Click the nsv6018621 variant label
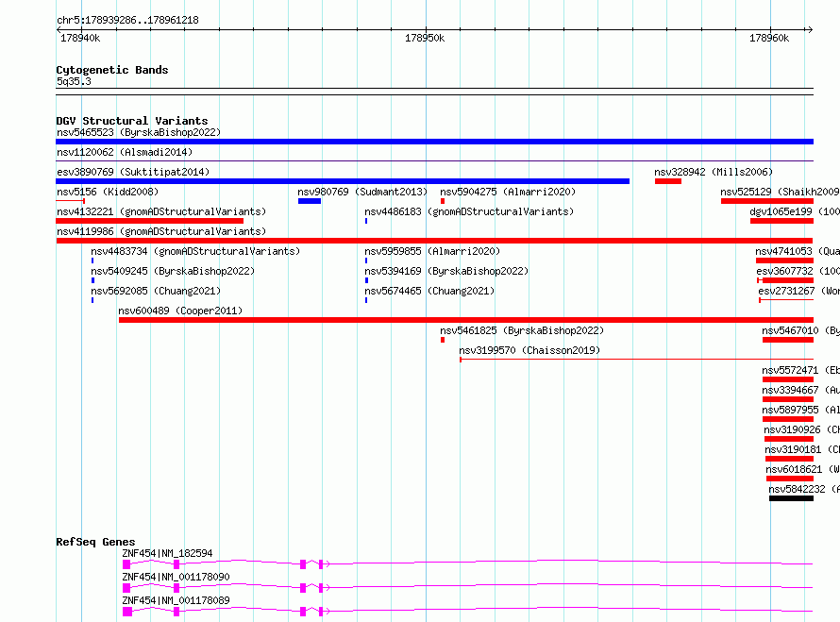 coord(803,469)
